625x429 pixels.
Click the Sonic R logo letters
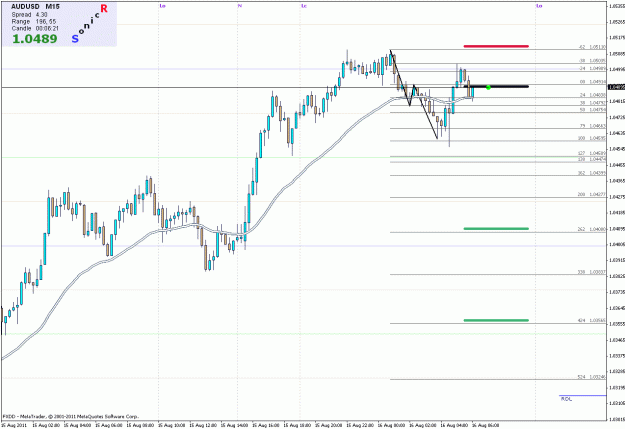[90, 23]
